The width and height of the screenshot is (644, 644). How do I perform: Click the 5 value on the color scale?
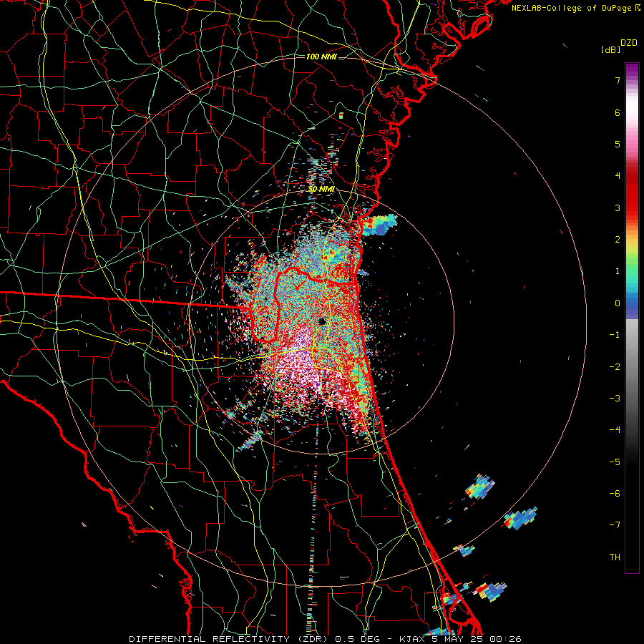[x=618, y=144]
